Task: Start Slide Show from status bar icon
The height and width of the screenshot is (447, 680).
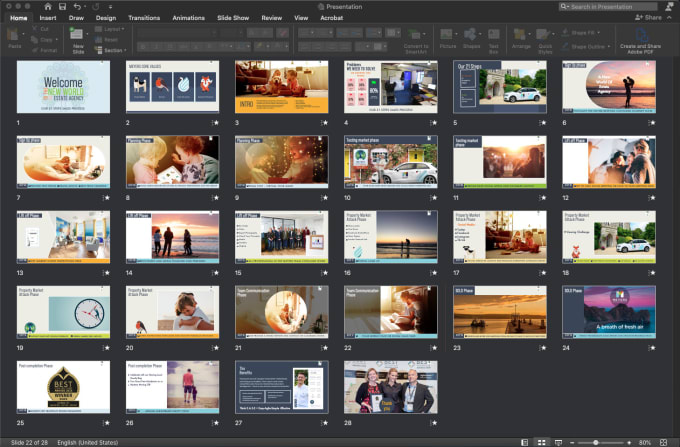Action: [x=558, y=442]
